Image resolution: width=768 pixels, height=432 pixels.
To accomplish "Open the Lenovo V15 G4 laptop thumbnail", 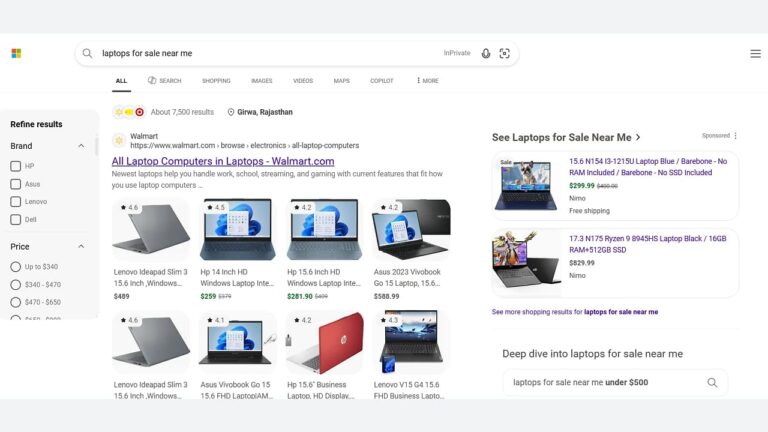I will pos(411,342).
